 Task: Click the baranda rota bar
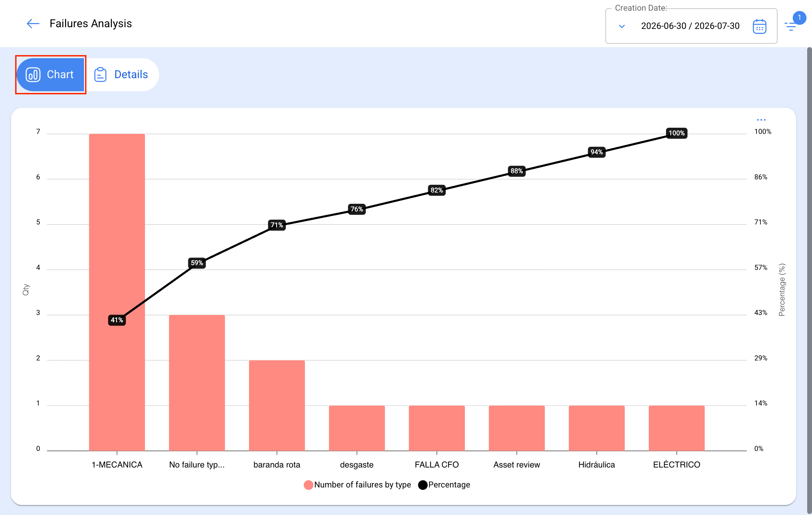click(277, 406)
